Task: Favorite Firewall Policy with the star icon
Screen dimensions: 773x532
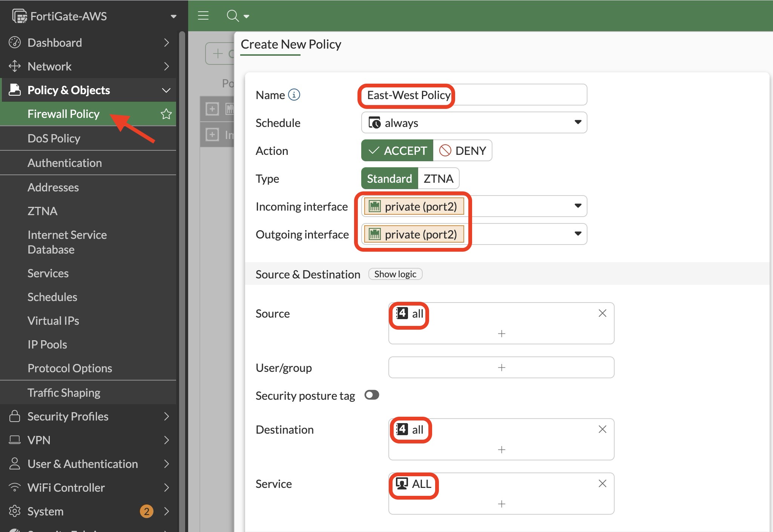Action: coord(166,114)
